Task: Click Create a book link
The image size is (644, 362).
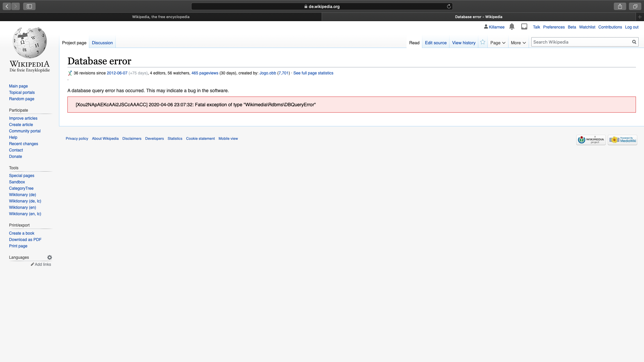Action: pyautogui.click(x=21, y=233)
